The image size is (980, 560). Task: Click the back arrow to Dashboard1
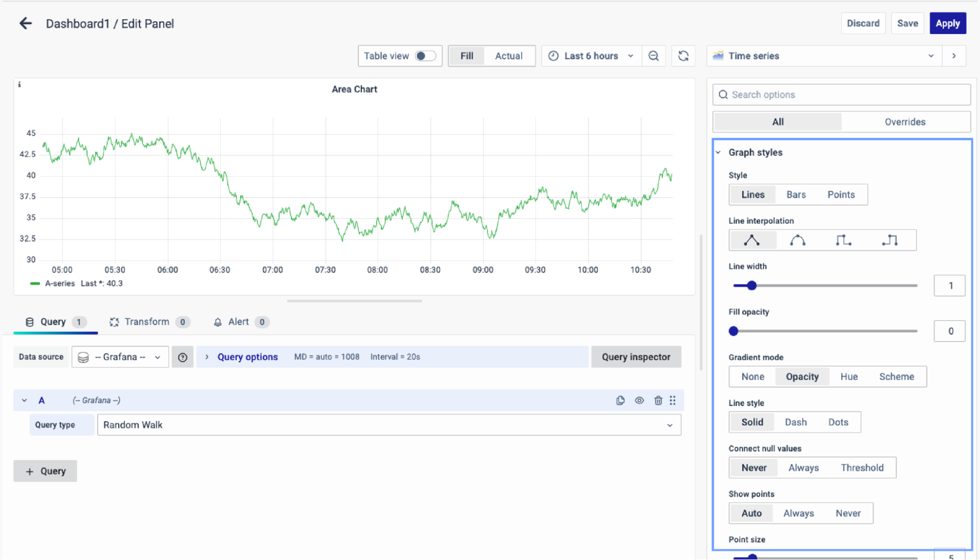pos(25,24)
